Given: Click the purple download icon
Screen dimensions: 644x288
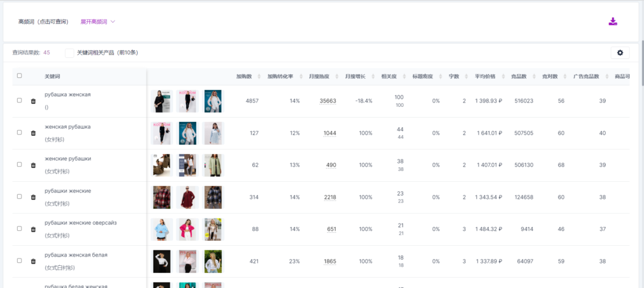Looking at the screenshot, I should click(613, 21).
